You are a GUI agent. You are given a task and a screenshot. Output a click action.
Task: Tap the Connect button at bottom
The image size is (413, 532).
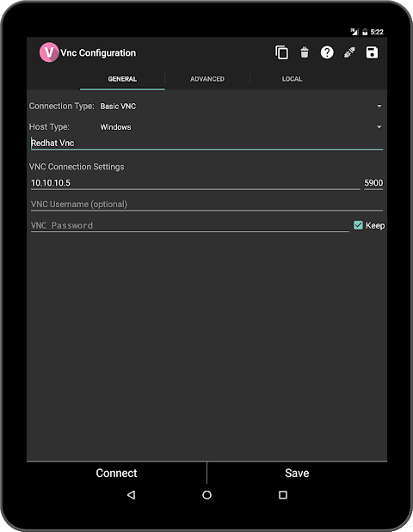click(x=116, y=473)
